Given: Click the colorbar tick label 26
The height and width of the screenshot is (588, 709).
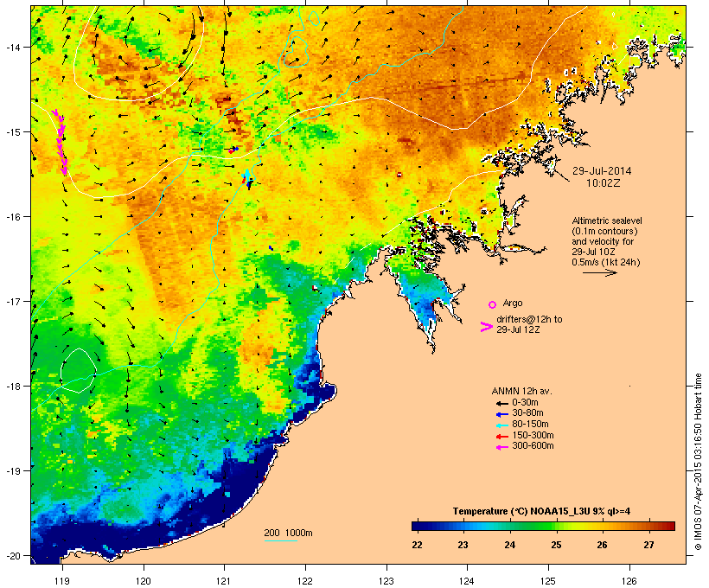Looking at the screenshot, I should (x=603, y=545).
